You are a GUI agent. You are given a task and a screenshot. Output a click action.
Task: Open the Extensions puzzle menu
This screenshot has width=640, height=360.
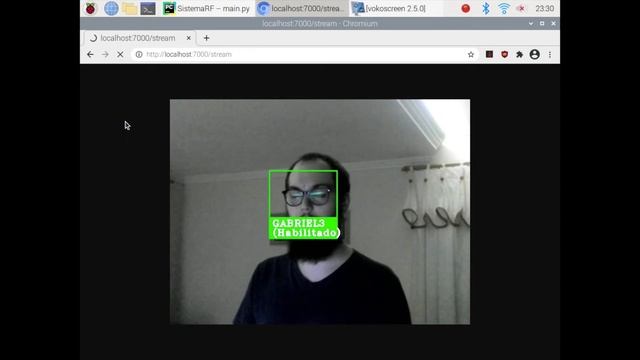[519, 54]
